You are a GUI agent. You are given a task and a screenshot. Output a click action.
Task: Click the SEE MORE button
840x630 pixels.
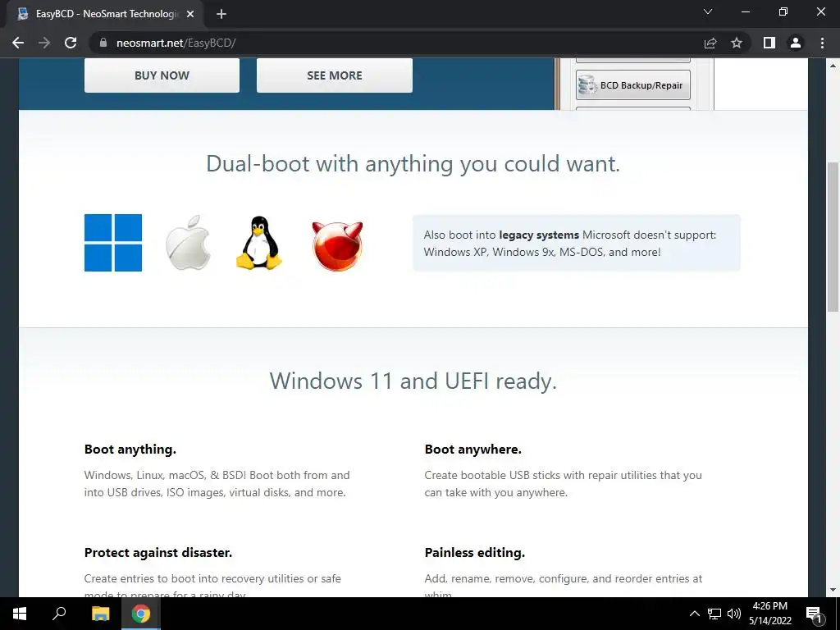point(335,75)
